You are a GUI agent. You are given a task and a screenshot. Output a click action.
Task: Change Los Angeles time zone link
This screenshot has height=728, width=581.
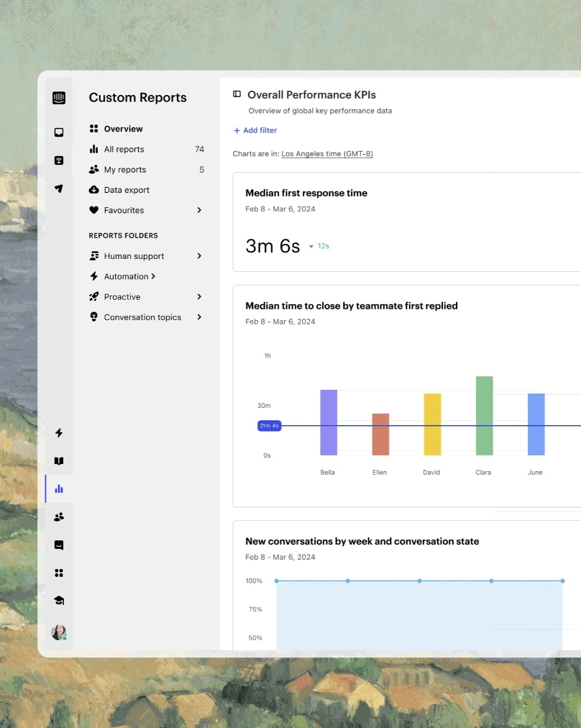[x=327, y=154]
